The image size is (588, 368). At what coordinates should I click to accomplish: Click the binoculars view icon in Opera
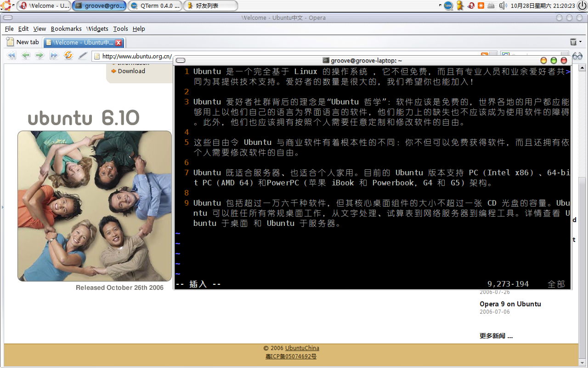(577, 56)
